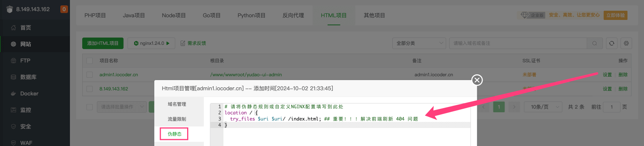Switch to Node项目 tab

tap(174, 15)
